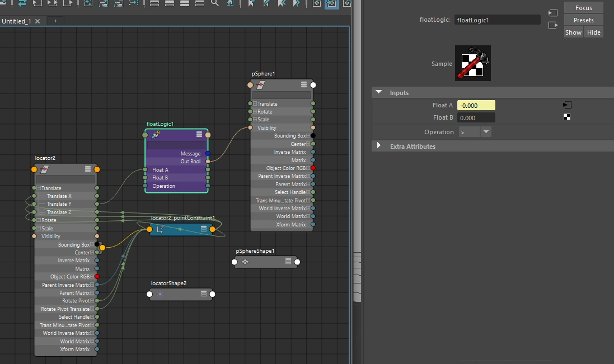
Task: Select the Operation attribute on floatLogic1 node
Action: coord(163,186)
